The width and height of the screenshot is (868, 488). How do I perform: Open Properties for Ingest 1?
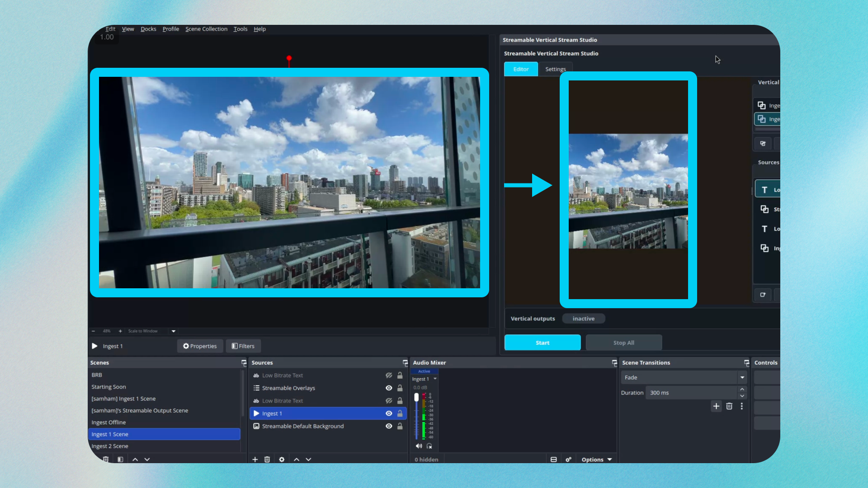[200, 346]
